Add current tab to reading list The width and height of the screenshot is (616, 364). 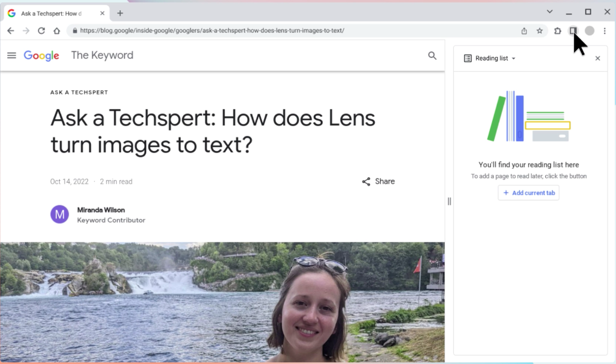[x=529, y=193]
